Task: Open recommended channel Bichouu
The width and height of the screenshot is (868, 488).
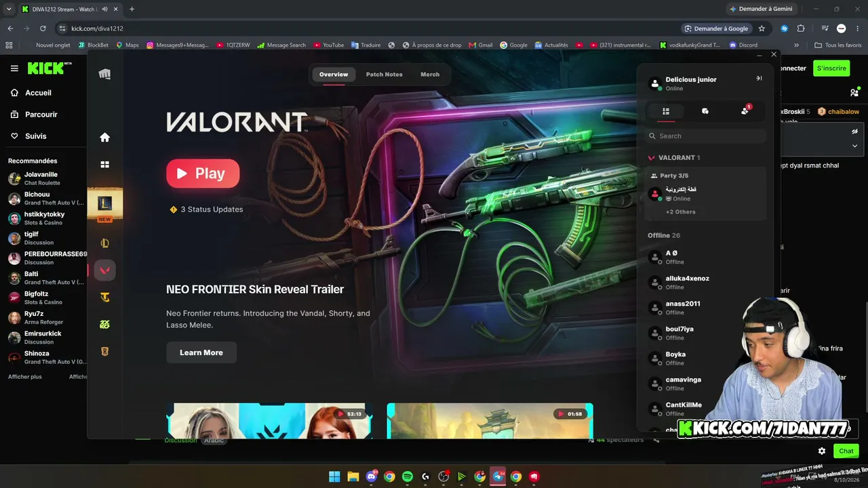Action: 45,199
